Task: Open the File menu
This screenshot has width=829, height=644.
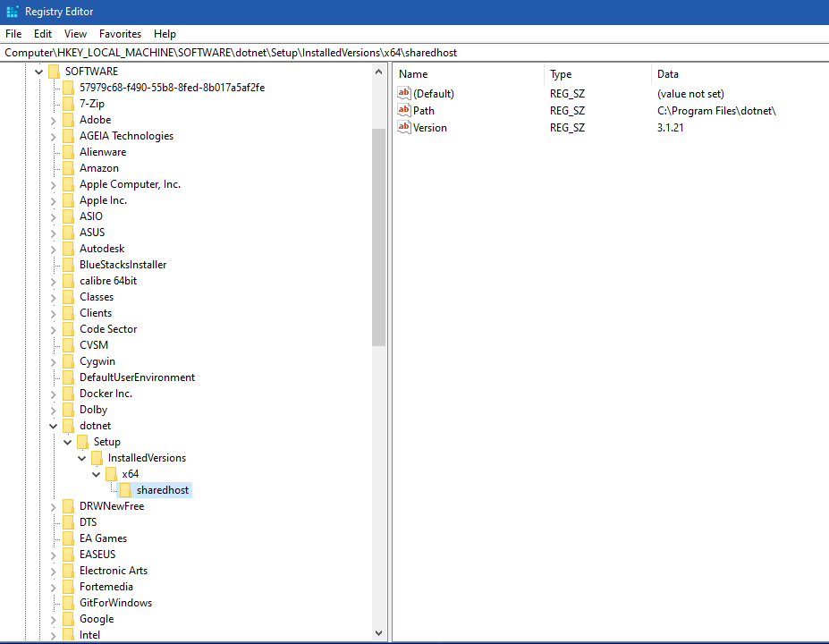Action: 13,34
